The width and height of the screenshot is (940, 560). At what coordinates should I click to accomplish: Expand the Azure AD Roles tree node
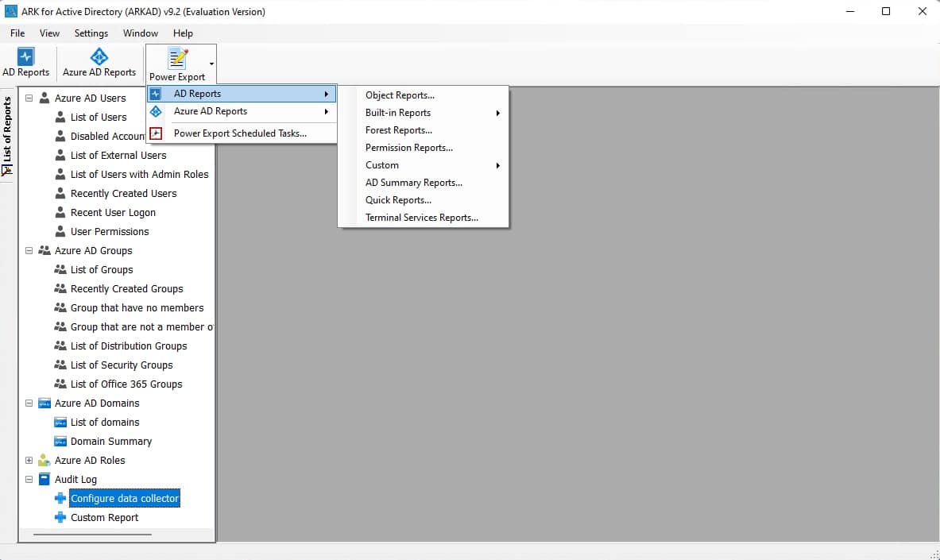click(x=29, y=461)
